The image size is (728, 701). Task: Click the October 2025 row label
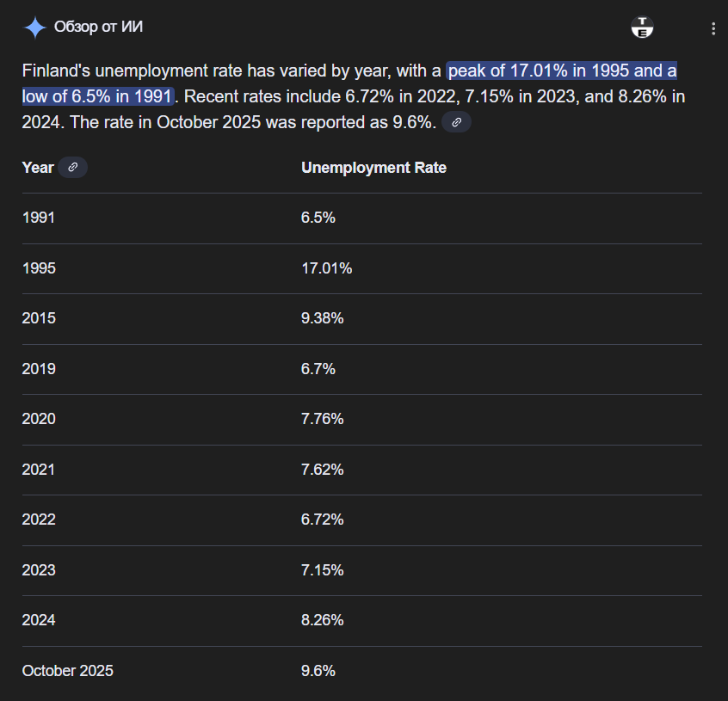(x=67, y=671)
